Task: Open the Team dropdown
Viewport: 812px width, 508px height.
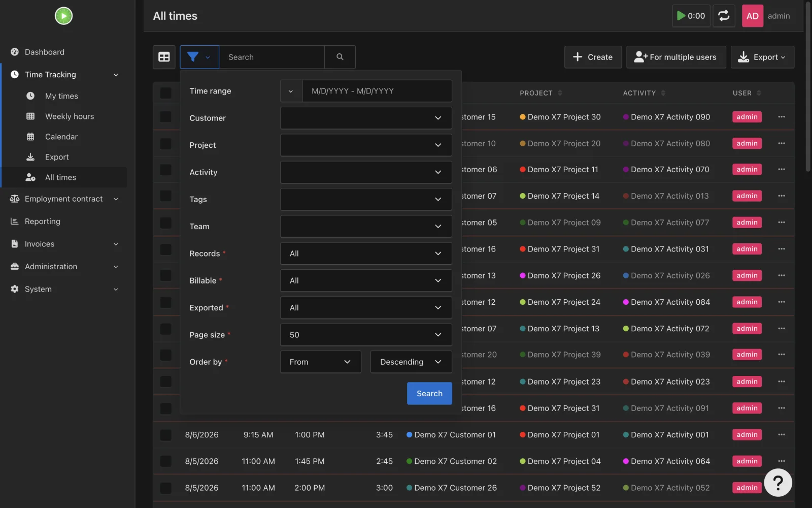Action: (366, 227)
